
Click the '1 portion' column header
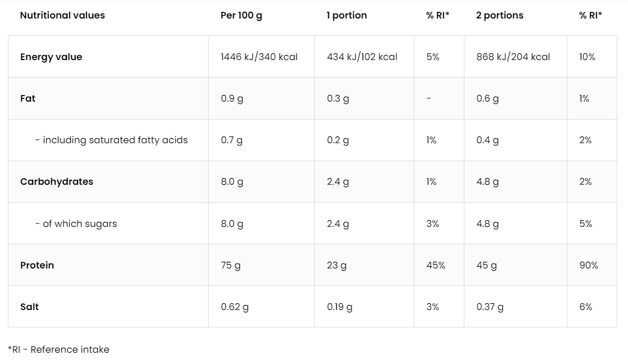[346, 16]
